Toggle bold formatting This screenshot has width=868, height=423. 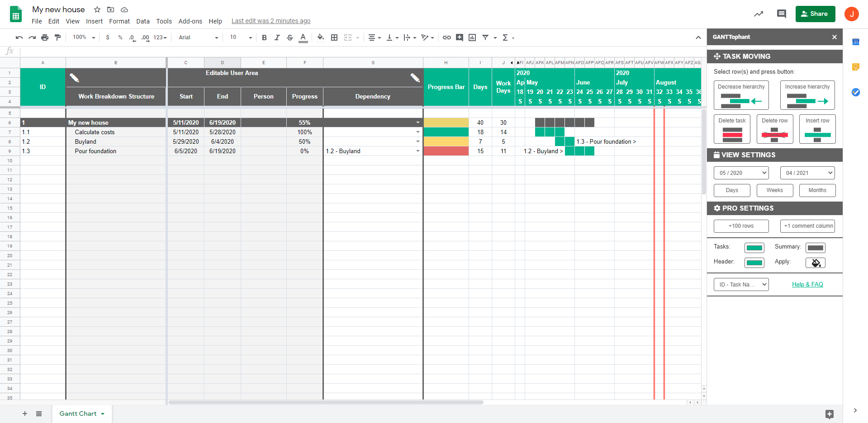tap(265, 38)
